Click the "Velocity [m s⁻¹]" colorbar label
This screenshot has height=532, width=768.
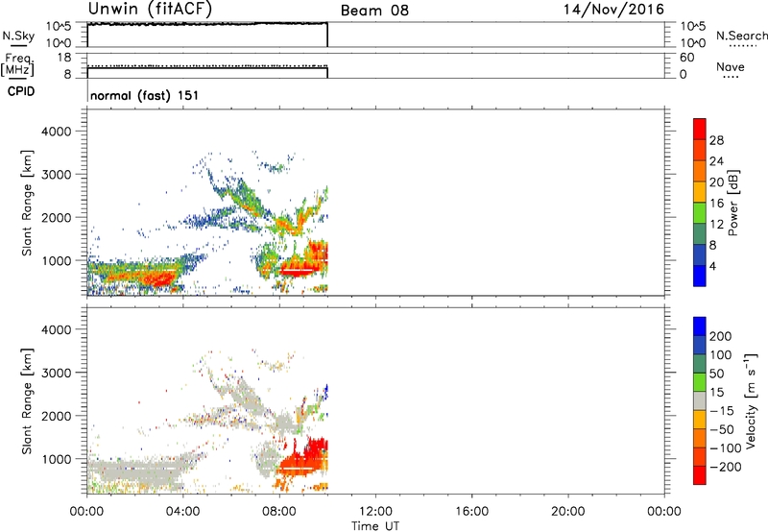[750, 401]
